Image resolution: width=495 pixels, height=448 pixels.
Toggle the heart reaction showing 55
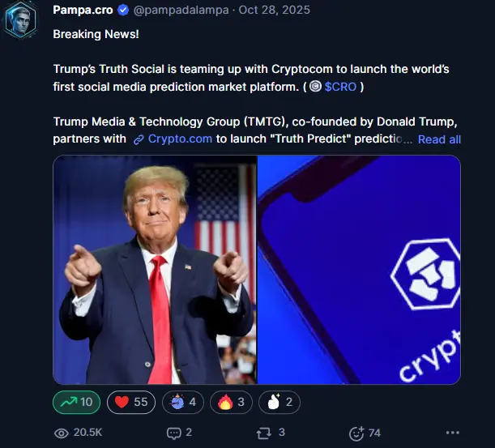tap(131, 402)
